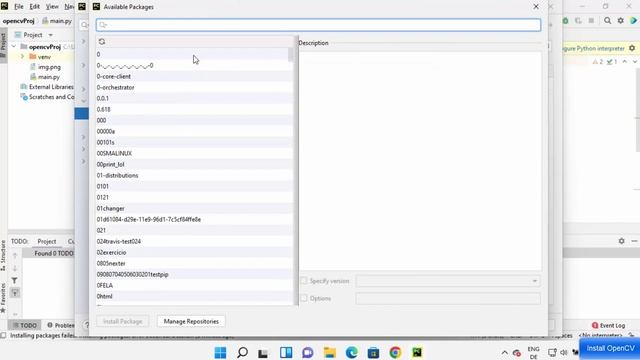Open PyCharm from the taskbar

tap(417, 352)
